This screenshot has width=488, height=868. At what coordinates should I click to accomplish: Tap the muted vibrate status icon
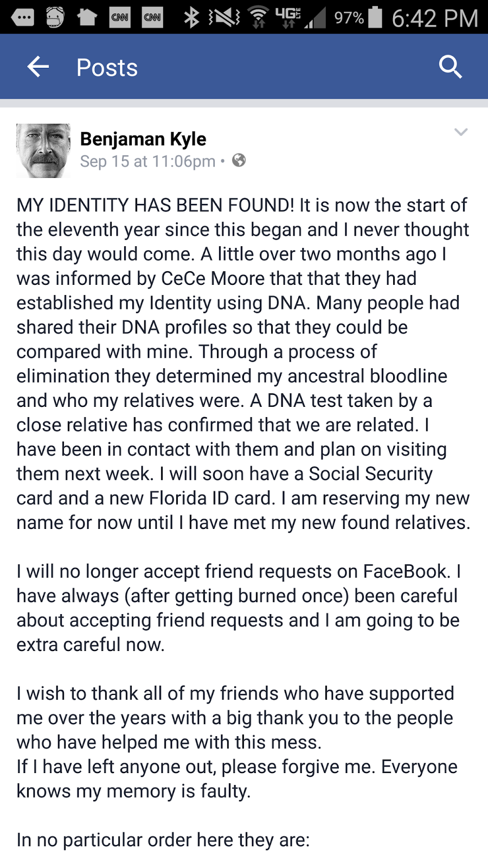pos(224,17)
